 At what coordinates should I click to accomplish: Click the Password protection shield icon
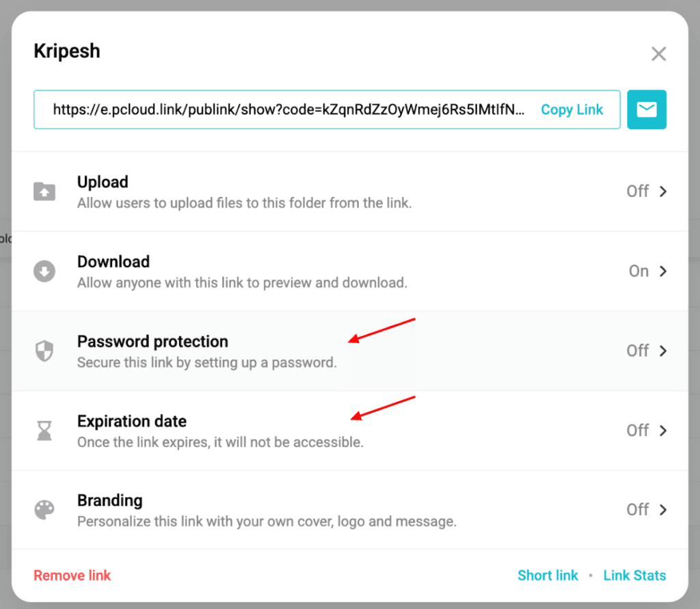pyautogui.click(x=44, y=351)
